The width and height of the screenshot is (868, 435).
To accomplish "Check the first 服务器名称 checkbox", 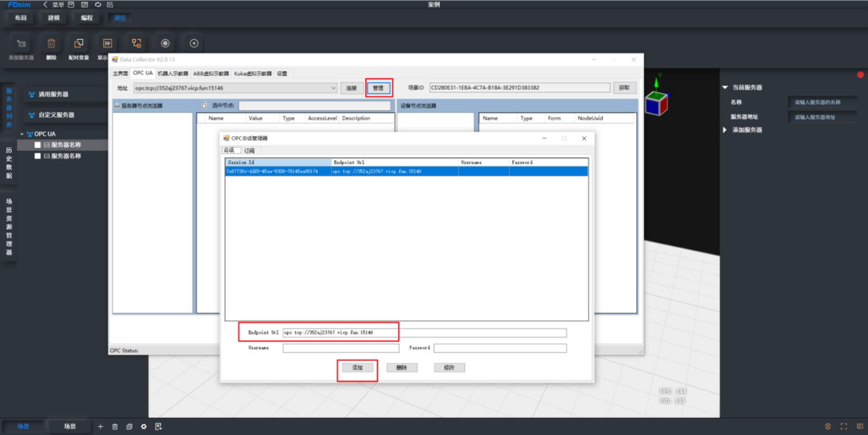I will 37,145.
